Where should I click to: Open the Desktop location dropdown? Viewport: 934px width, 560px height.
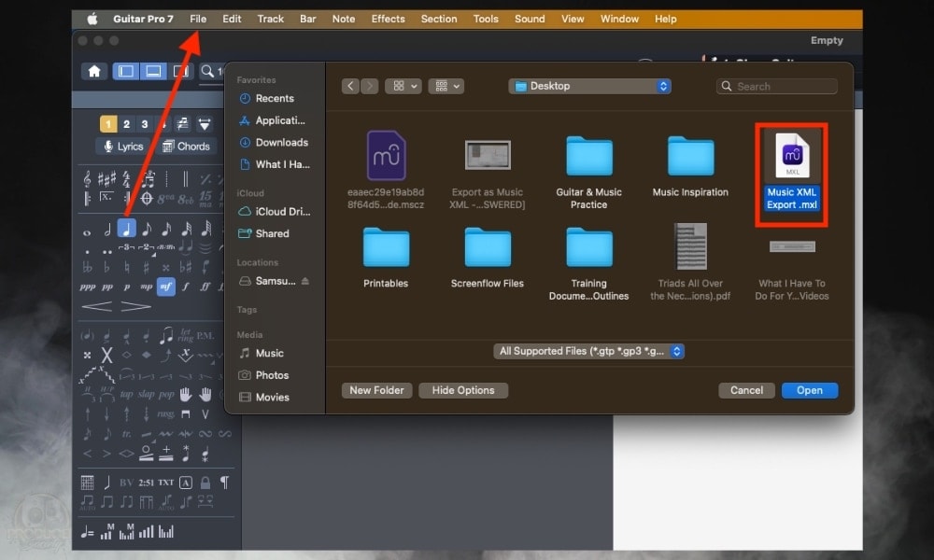click(589, 86)
